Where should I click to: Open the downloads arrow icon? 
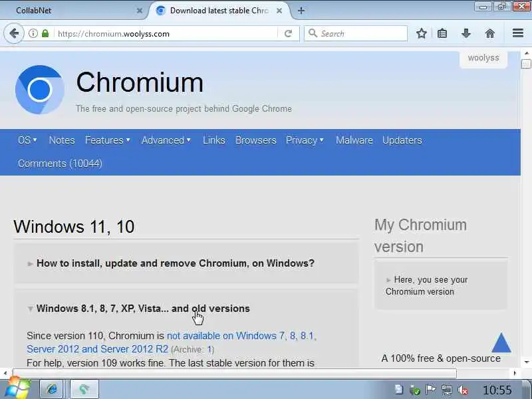coord(466,34)
